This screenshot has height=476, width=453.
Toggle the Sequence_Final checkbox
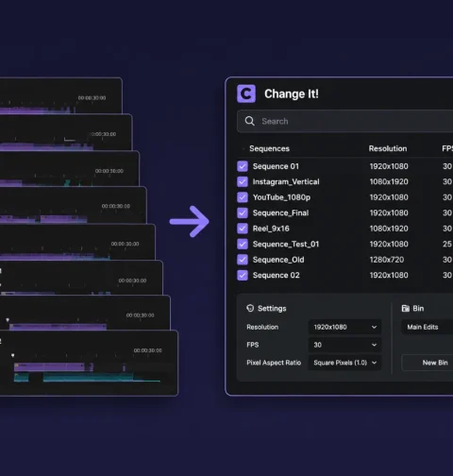pyautogui.click(x=243, y=212)
